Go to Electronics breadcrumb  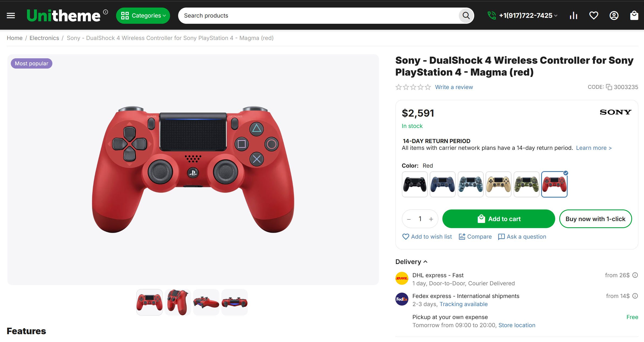pyautogui.click(x=44, y=38)
